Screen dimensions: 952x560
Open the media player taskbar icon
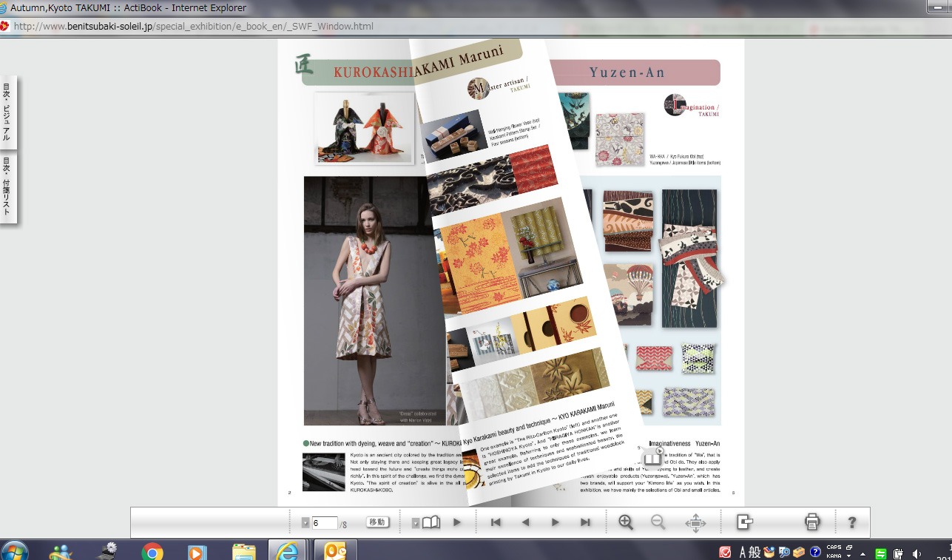197,552
